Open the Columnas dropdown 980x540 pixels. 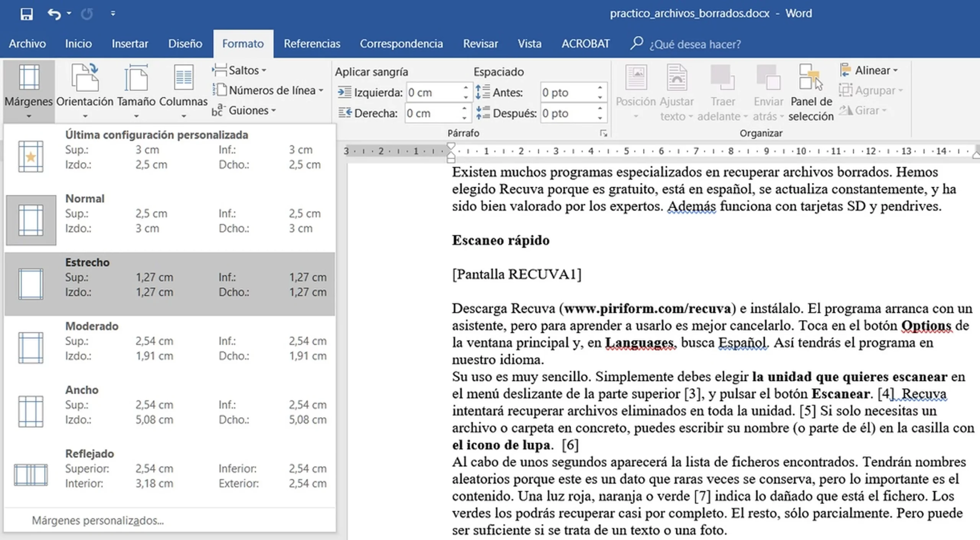(x=183, y=91)
